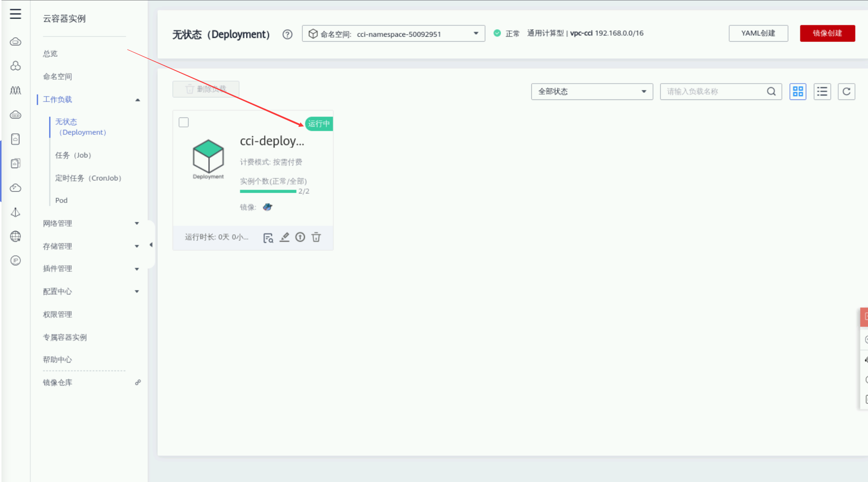868x482 pixels.
Task: Click the 云容器实例 sidebar title
Action: click(64, 19)
